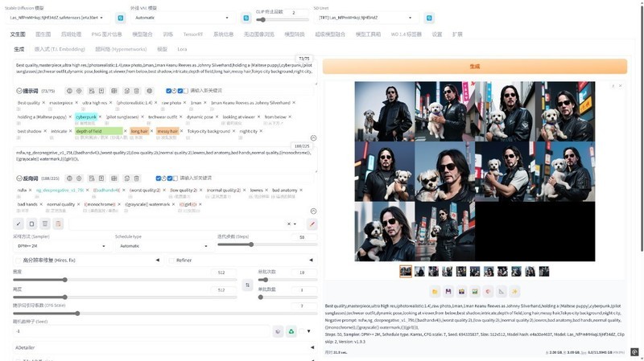Switch to the PNG 图片信息 tab
Image resolution: width=644 pixels, height=361 pixels.
pyautogui.click(x=106, y=35)
